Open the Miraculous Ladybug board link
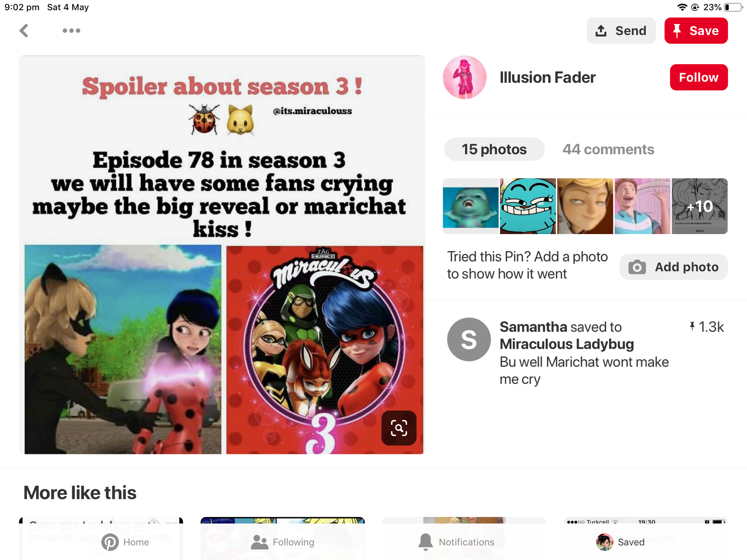 [567, 344]
